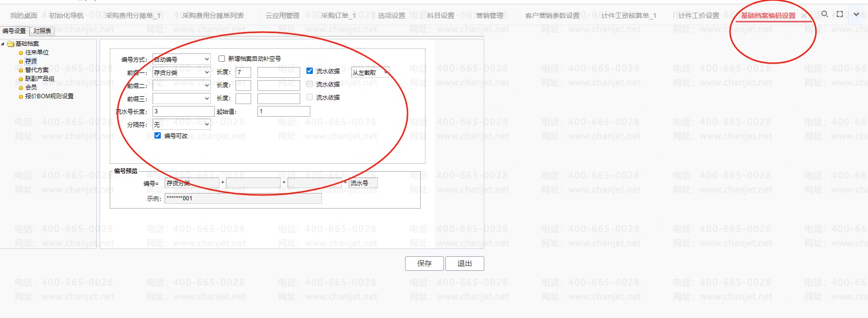The width and height of the screenshot is (868, 318).
Task: Open the tab list chevron at top right
Action: [856, 14]
